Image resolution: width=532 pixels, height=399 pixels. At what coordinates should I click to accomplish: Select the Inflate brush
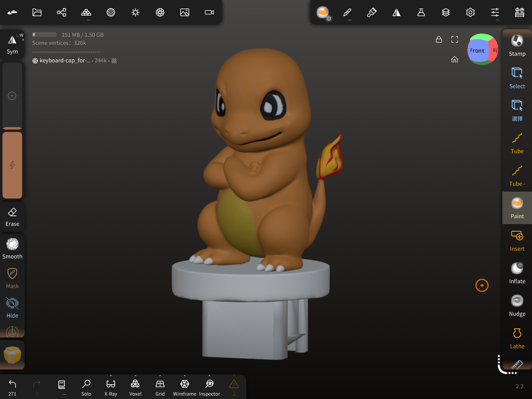coord(517,273)
